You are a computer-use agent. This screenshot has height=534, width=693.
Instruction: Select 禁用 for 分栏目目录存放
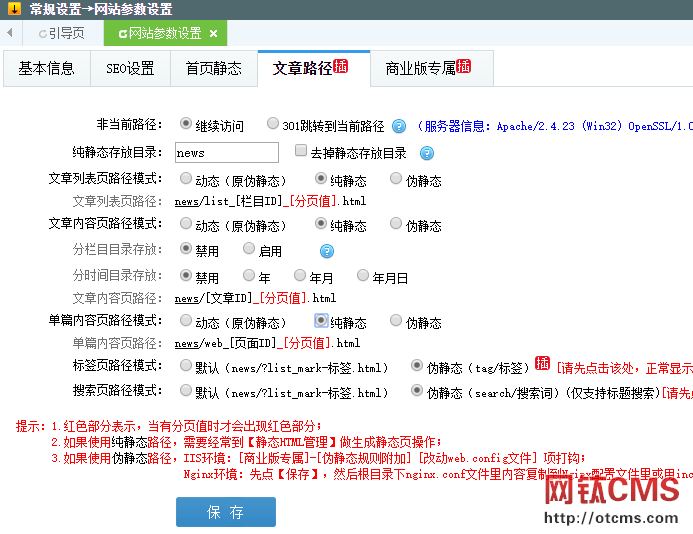click(x=186, y=248)
